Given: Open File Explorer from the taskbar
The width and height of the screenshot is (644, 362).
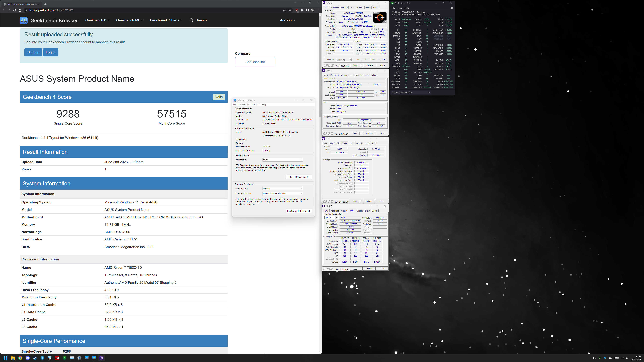Looking at the screenshot, I should [13, 358].
